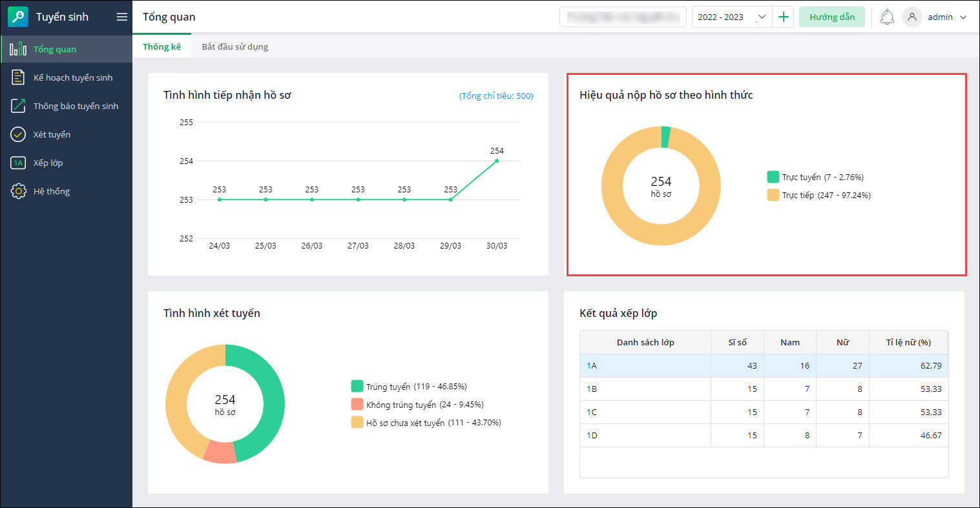This screenshot has height=508, width=980.
Task: Expand the admin account dropdown arrow
Action: pyautogui.click(x=963, y=17)
